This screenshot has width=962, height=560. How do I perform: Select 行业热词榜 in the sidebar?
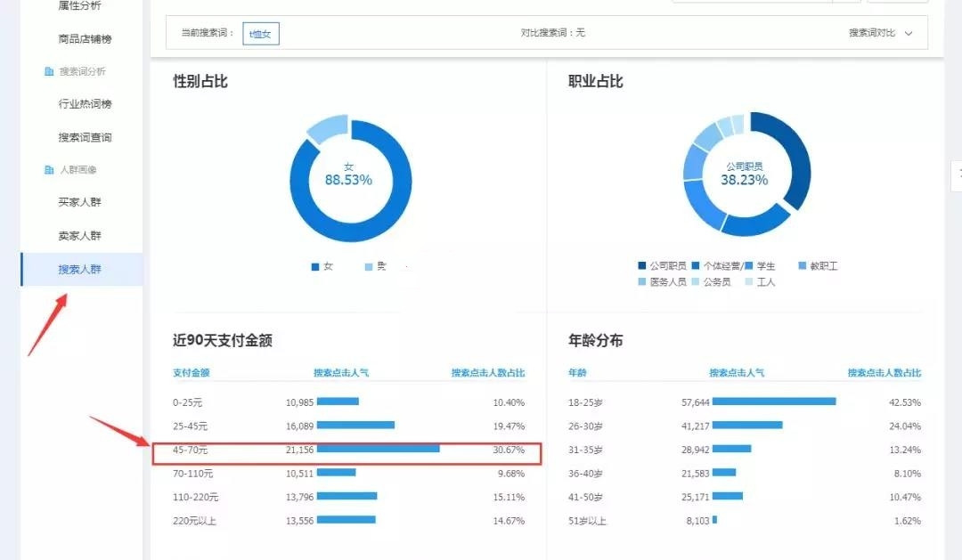(86, 104)
